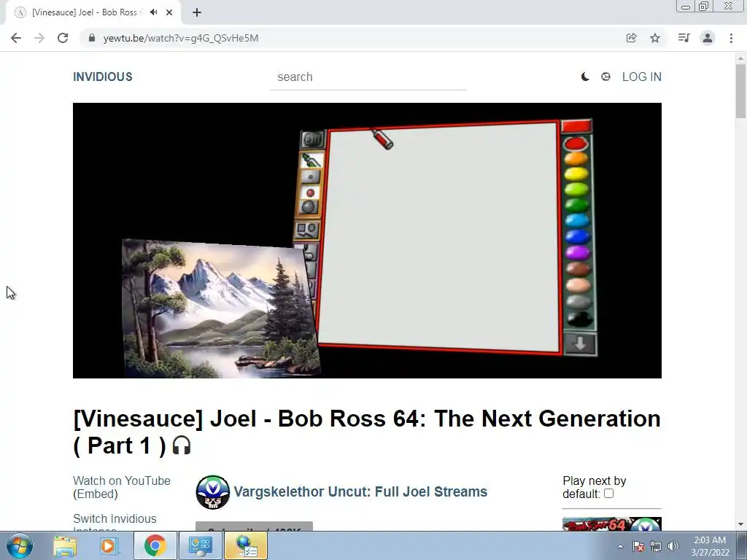The height and width of the screenshot is (560, 747).
Task: Click the Invidious search field
Action: (x=368, y=77)
